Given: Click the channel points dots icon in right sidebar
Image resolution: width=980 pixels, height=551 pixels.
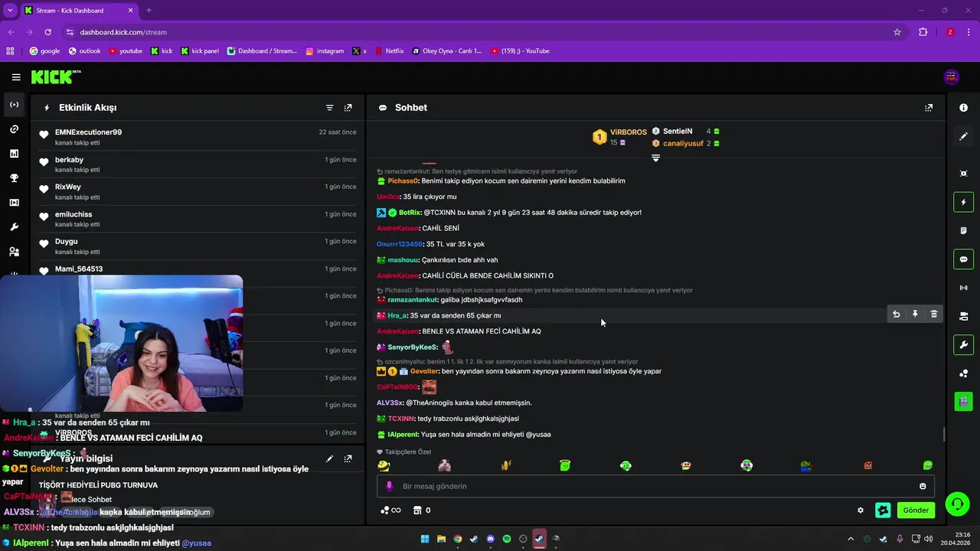Looking at the screenshot, I should click(x=963, y=373).
